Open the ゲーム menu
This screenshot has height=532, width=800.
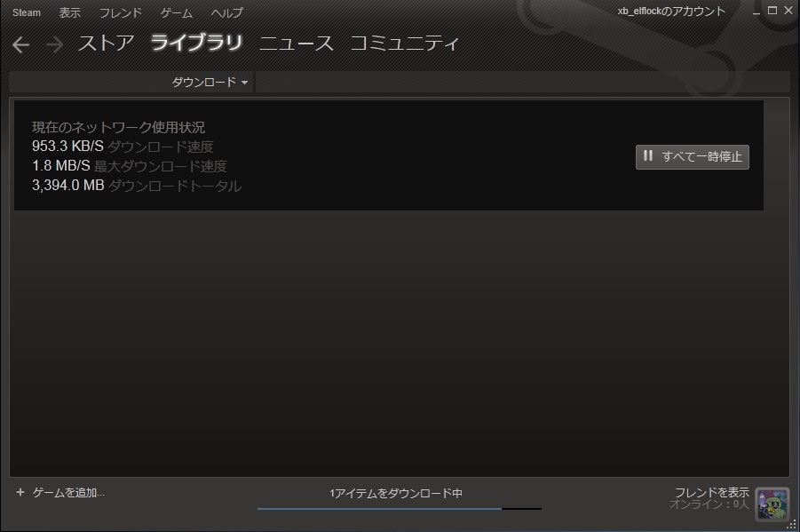click(x=177, y=12)
